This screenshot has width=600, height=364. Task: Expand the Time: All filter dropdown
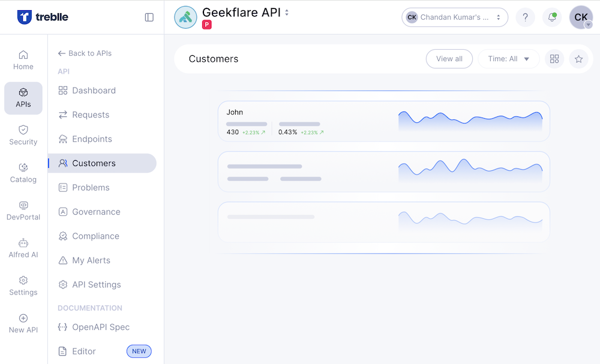(x=509, y=59)
